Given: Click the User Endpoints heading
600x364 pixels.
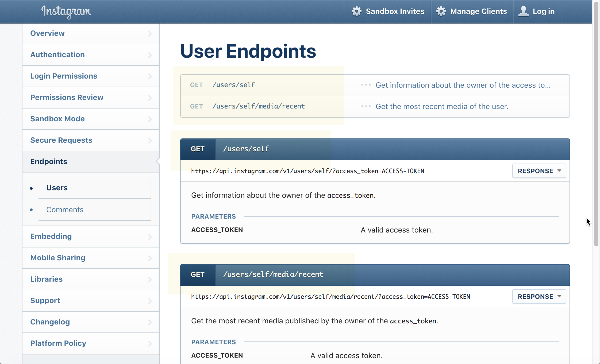Looking at the screenshot, I should pos(248,51).
